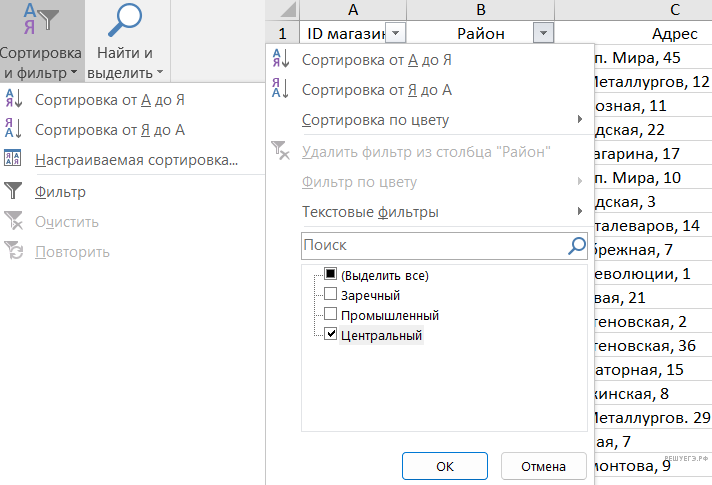This screenshot has height=485, width=712.
Task: Enable the Промышленный checkbox
Action: coord(330,315)
